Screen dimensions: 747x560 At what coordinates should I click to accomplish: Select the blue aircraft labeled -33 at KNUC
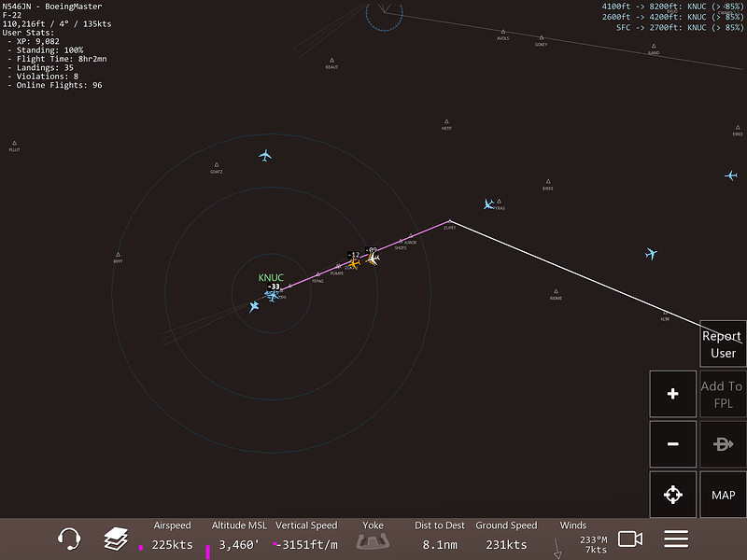pos(272,295)
